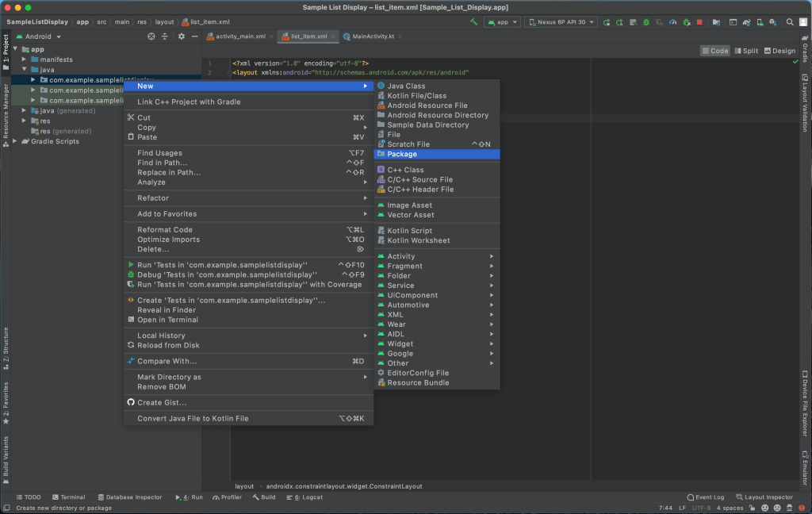Click the Debug app bug icon

pos(647,22)
